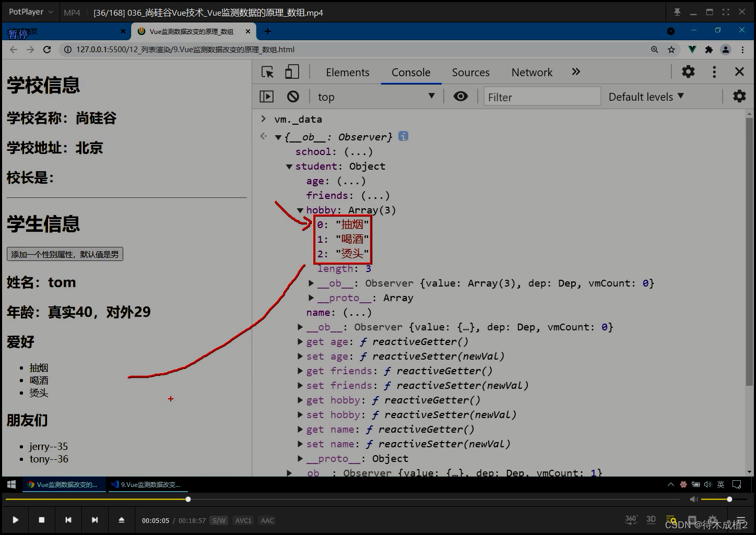The height and width of the screenshot is (535, 756).
Task: Click the address bar URL
Action: click(x=185, y=50)
